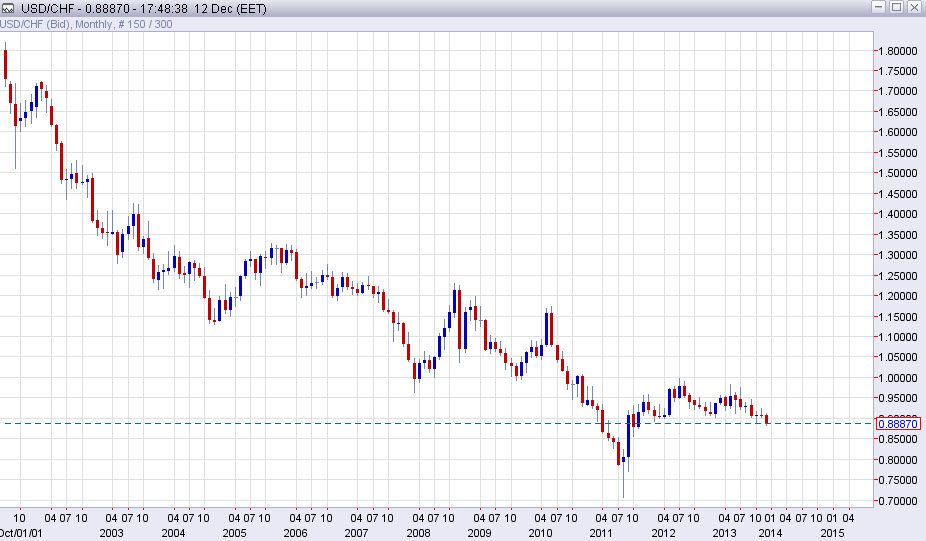Minimize the USD/CHF chart window

click(x=879, y=8)
